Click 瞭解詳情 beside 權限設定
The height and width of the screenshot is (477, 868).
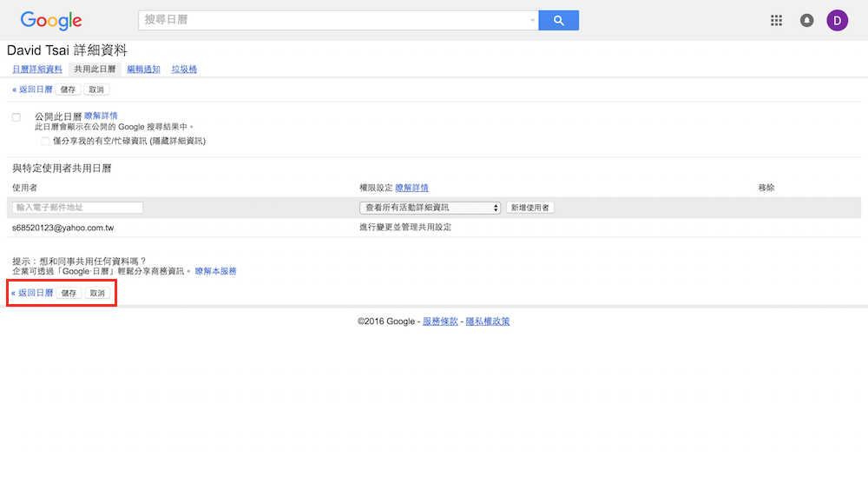click(x=411, y=188)
